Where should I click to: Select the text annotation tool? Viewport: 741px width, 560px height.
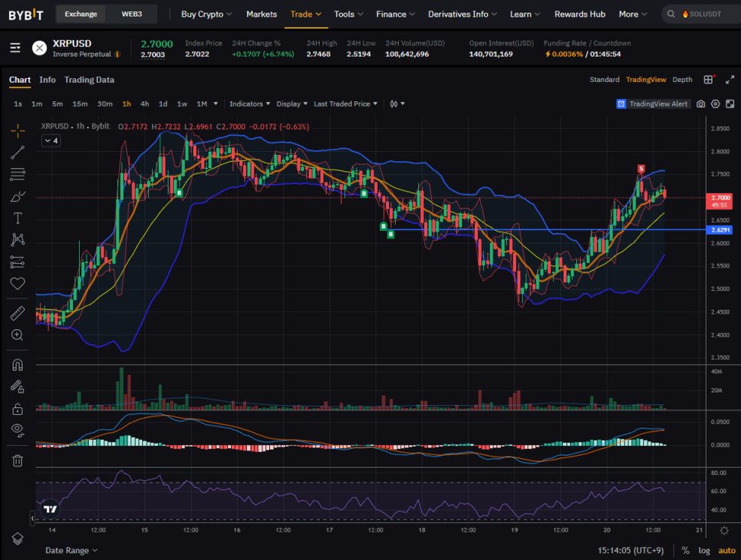pos(18,218)
